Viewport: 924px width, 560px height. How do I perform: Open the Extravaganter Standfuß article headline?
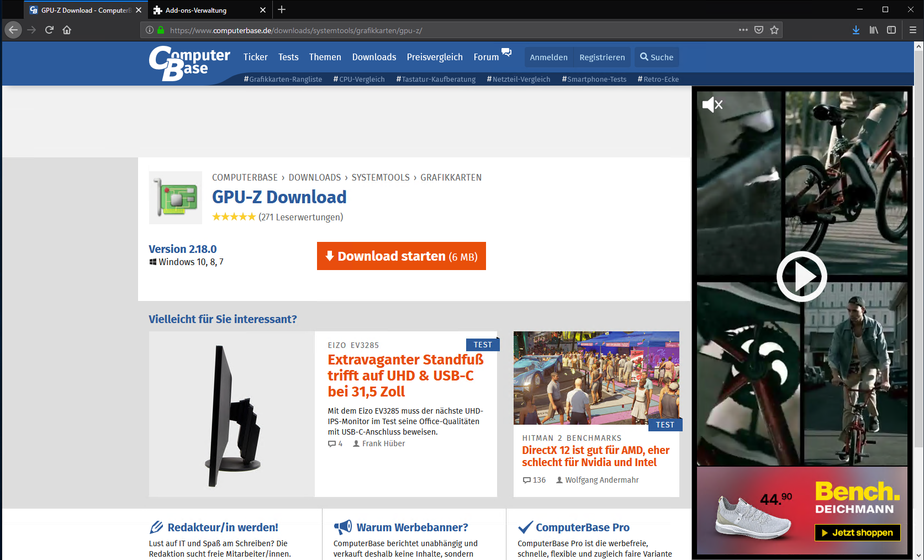point(405,376)
